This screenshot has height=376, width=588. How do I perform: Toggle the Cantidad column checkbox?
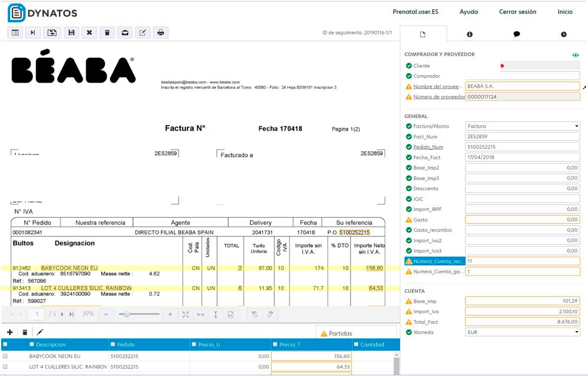[356, 344]
